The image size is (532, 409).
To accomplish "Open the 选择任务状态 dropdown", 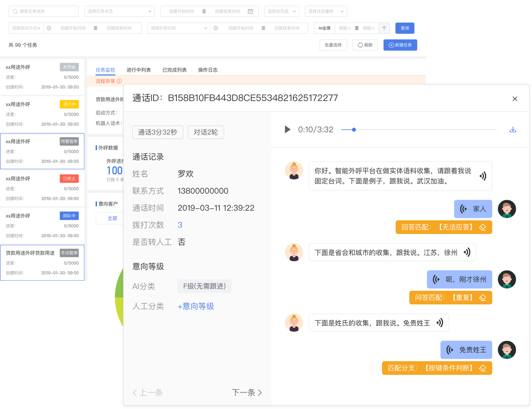I will (119, 11).
